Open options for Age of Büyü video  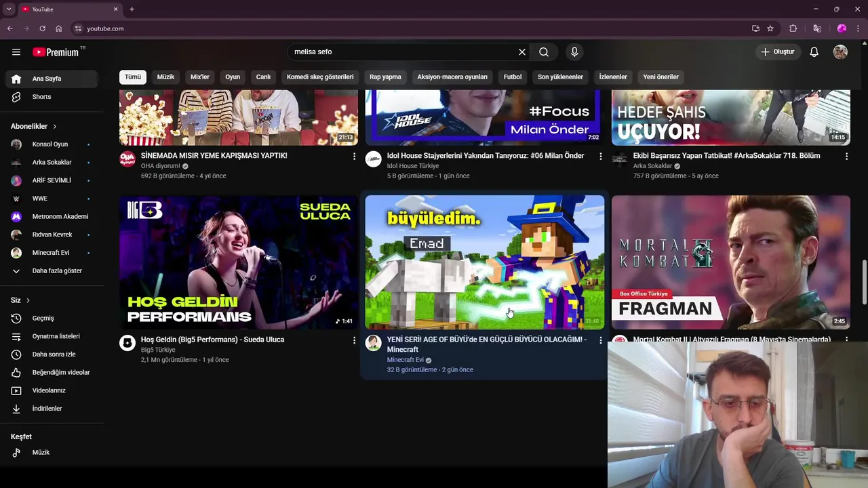tap(600, 340)
